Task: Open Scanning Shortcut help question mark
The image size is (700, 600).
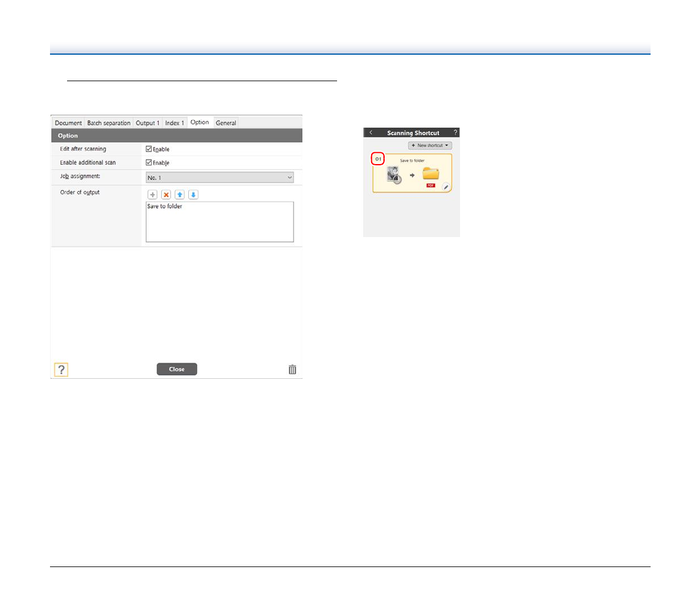Action: [455, 133]
